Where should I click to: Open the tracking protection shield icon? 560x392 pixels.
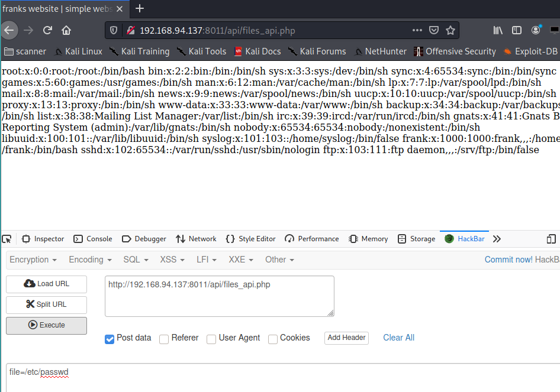pos(114,30)
